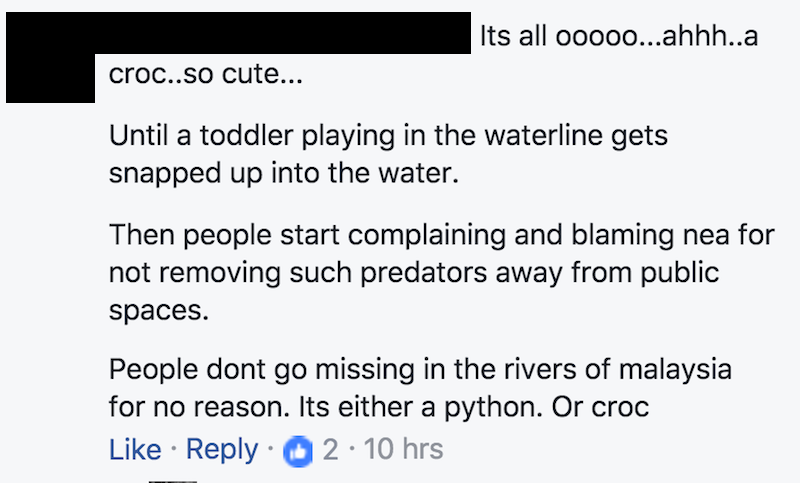Click the line "croc..so cute..."
This screenshot has height=483, width=800.
pyautogui.click(x=205, y=77)
